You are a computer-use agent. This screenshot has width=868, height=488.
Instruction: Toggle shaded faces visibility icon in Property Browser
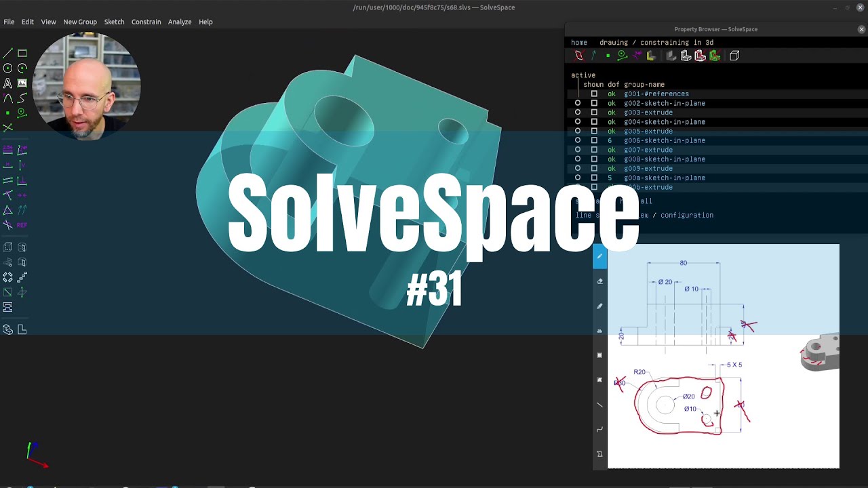[x=671, y=56]
